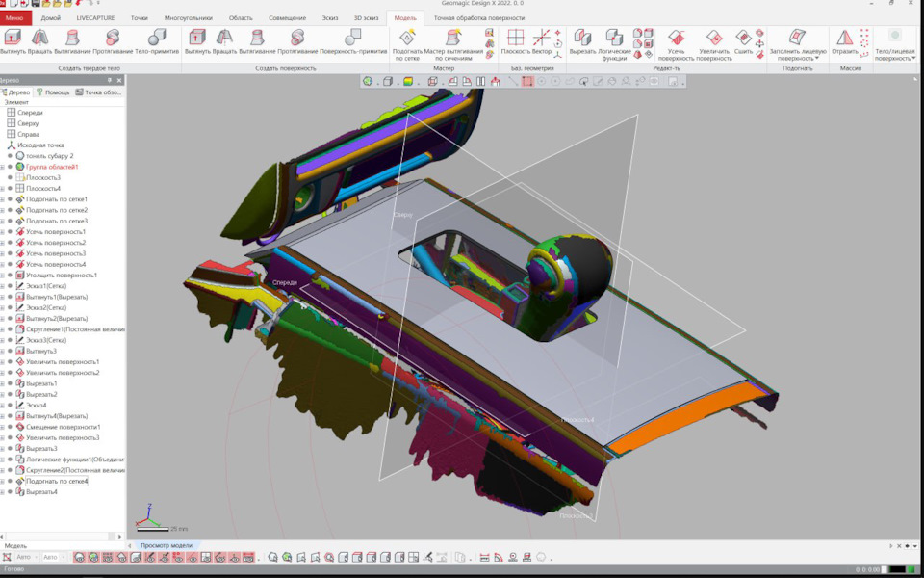Click the Вектор reference geometry tool

pos(542,41)
